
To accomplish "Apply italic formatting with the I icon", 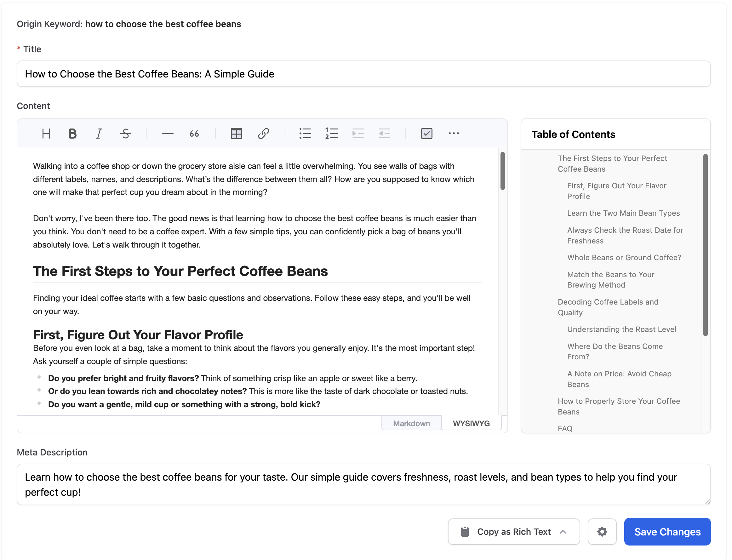I will coord(99,134).
